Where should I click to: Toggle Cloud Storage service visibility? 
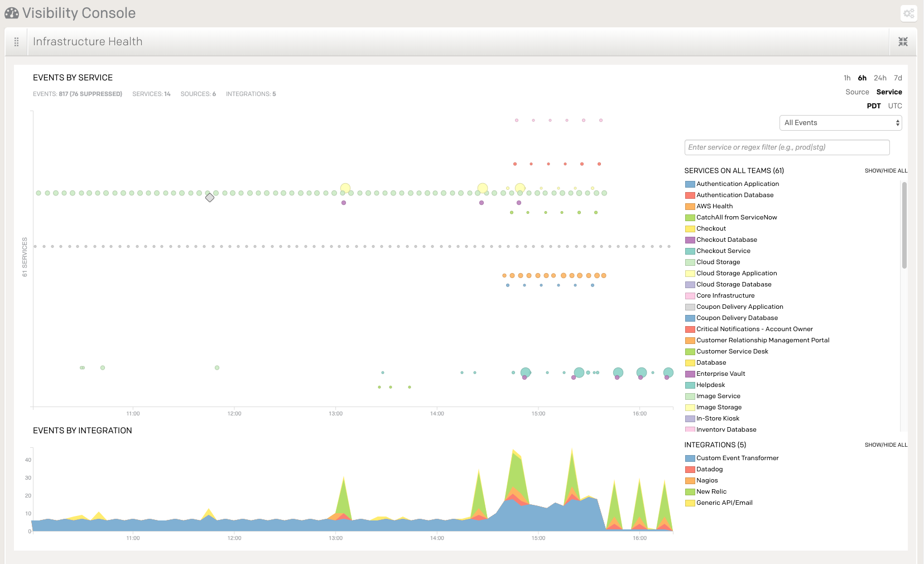coord(713,262)
